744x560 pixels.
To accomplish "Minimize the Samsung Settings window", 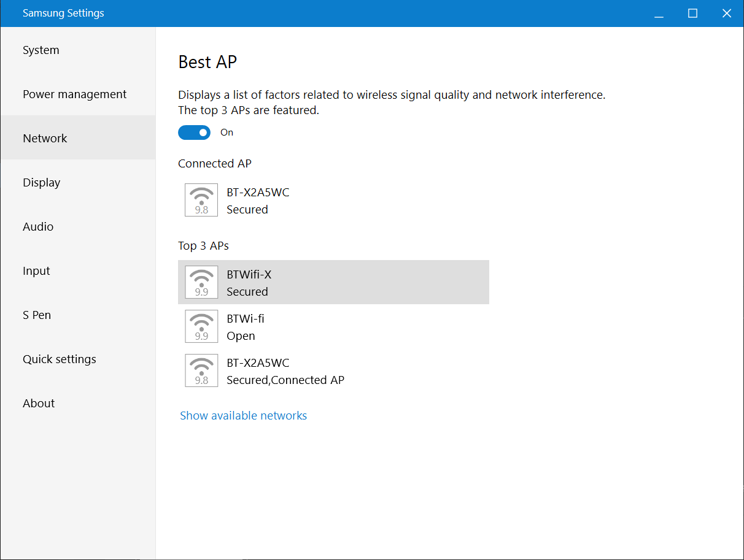I will [x=659, y=13].
